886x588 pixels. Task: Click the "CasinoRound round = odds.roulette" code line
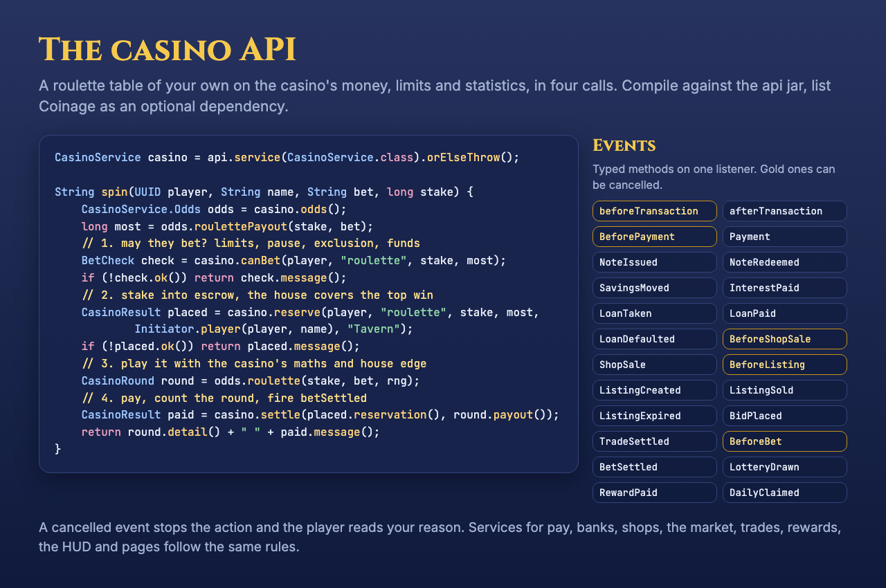[x=251, y=380]
